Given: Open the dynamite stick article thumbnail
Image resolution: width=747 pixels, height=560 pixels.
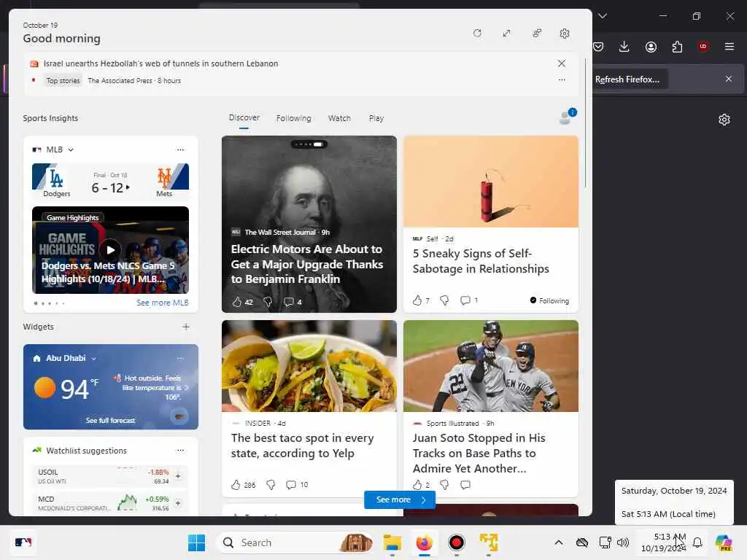Looking at the screenshot, I should 491,182.
